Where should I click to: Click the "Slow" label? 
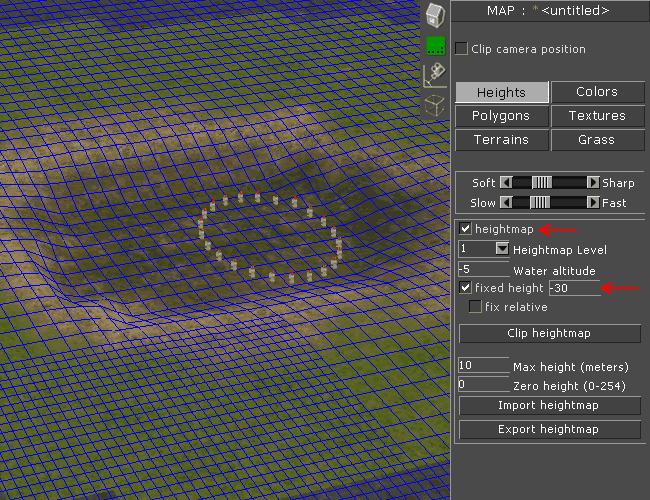tap(483, 203)
